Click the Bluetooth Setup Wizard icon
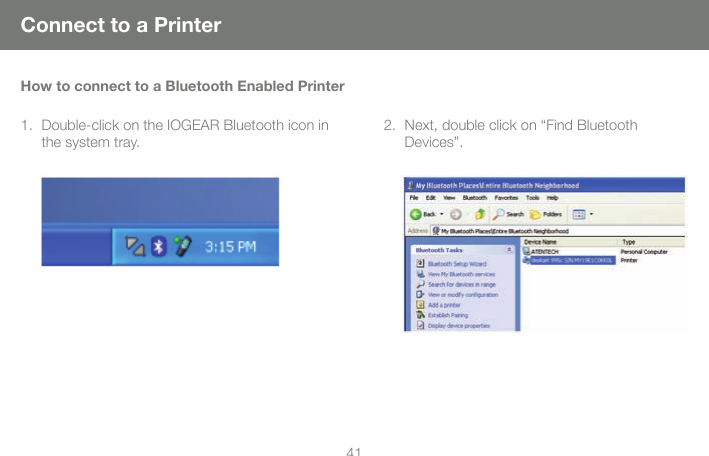 pyautogui.click(x=420, y=263)
